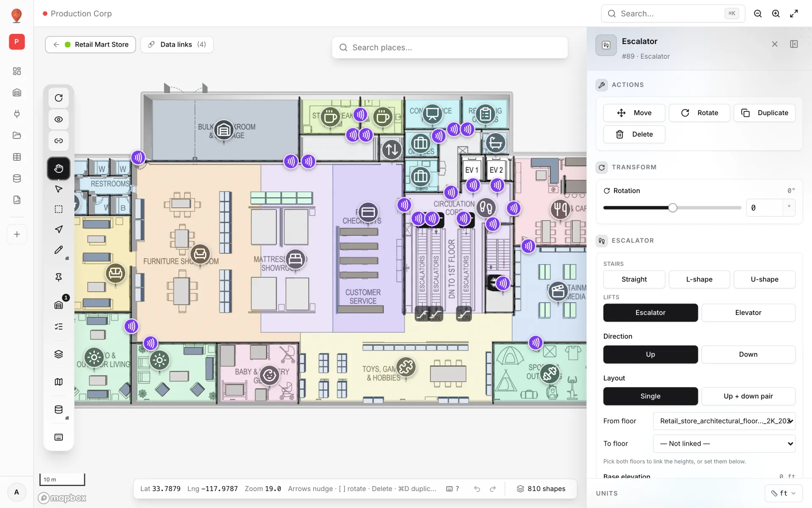Viewport: 812px width, 508px height.
Task: Click the Move action button
Action: pyautogui.click(x=634, y=113)
